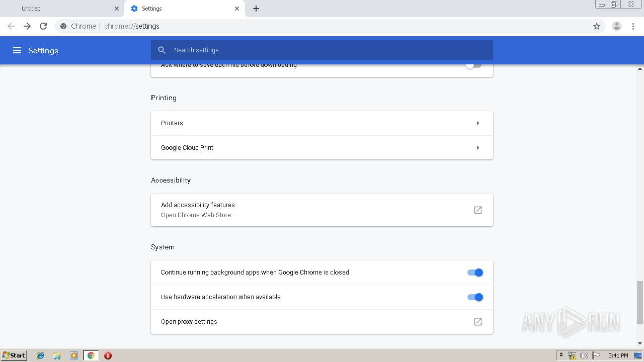Open external link icon for accessibility features
This screenshot has height=362, width=644.
[x=478, y=210]
